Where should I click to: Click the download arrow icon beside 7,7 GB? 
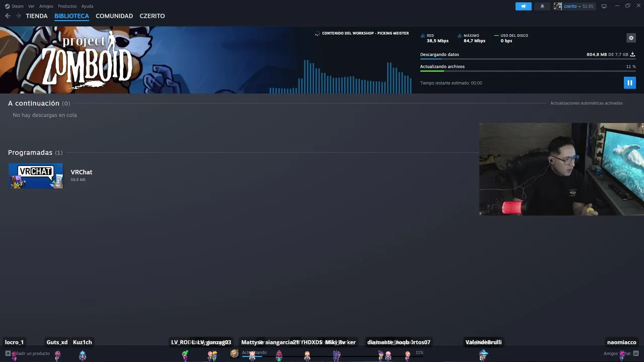632,54
